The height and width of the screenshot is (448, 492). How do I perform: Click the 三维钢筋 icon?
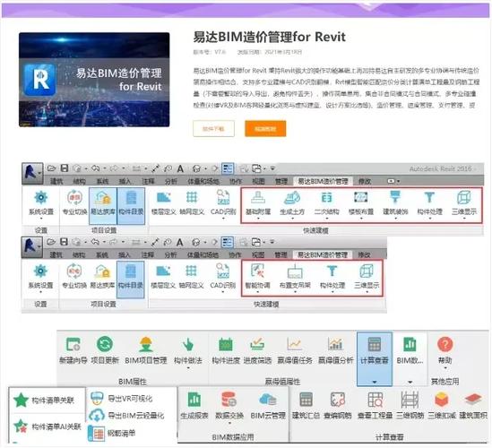point(410,400)
